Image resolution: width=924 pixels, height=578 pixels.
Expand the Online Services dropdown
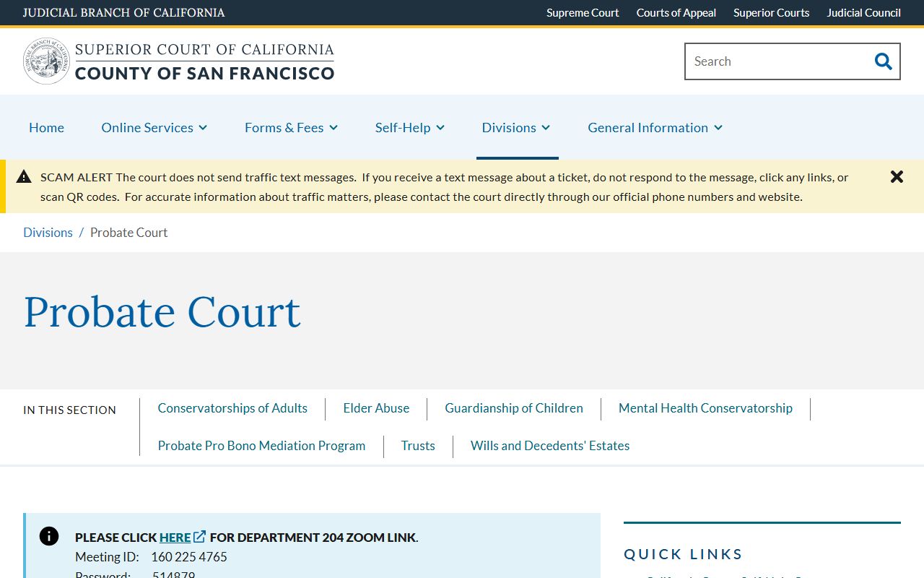tap(154, 127)
